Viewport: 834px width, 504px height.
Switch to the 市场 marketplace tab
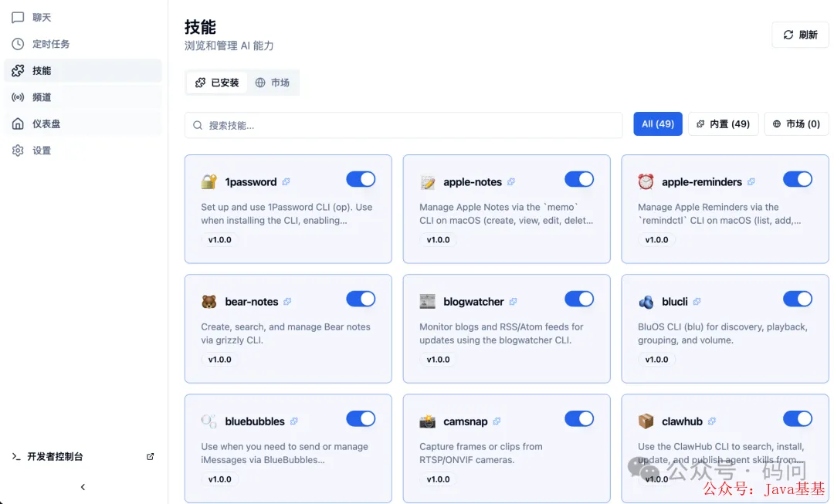pyautogui.click(x=273, y=83)
